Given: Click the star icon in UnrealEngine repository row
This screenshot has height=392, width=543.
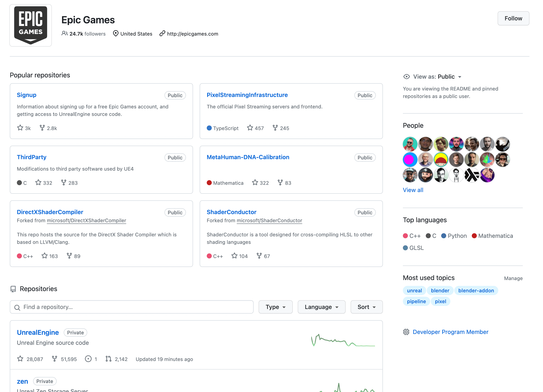Looking at the screenshot, I should tap(20, 359).
